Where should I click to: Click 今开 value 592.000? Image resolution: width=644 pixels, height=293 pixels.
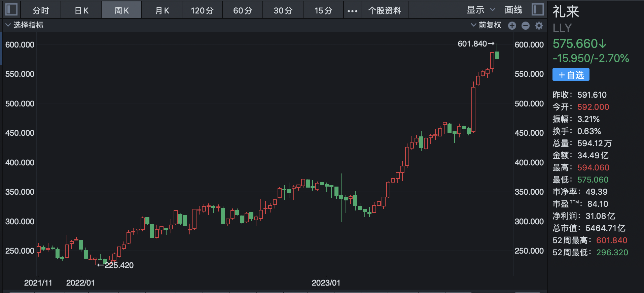(x=593, y=107)
